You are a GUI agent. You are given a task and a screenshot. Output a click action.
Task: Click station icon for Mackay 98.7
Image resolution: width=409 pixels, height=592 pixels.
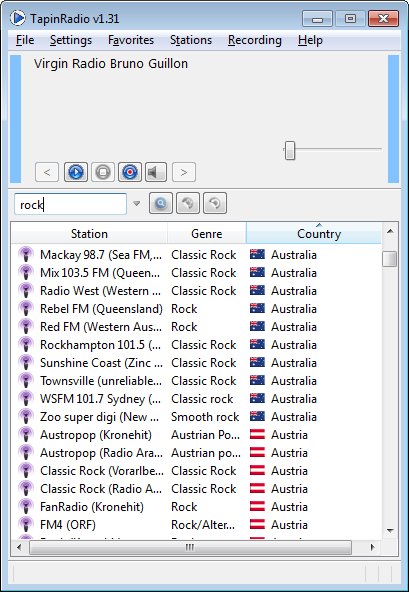pyautogui.click(x=26, y=254)
